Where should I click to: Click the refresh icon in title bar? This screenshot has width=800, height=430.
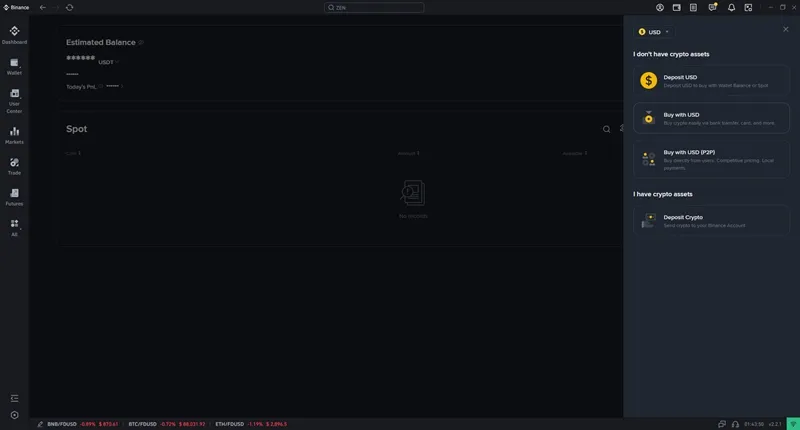coord(69,7)
